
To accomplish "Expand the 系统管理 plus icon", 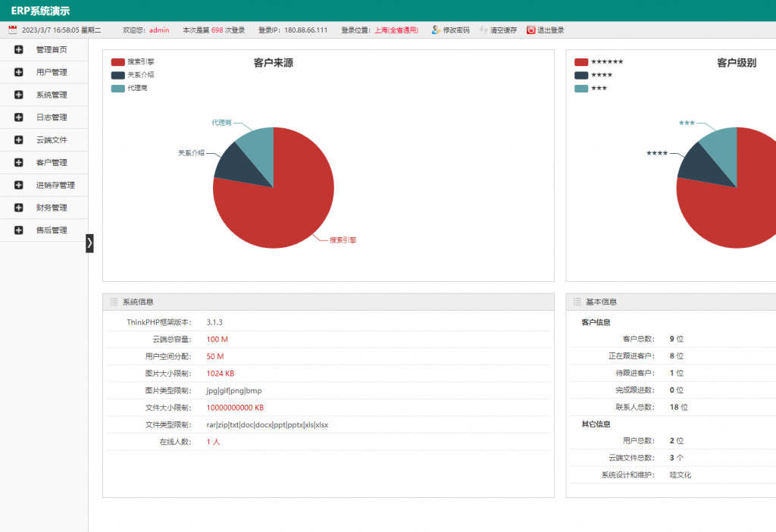I will pos(19,95).
